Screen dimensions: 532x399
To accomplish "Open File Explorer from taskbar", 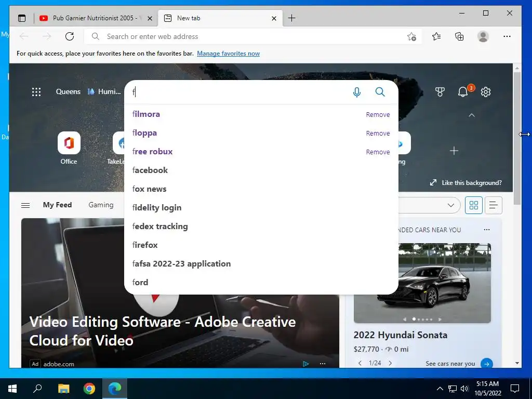I will (x=63, y=389).
